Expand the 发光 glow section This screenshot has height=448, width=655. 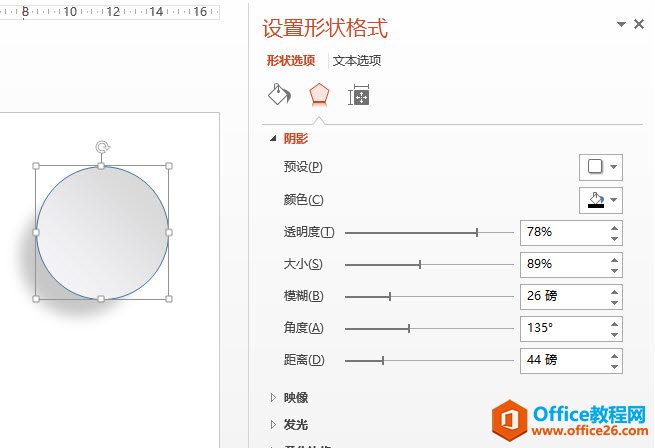coord(272,424)
